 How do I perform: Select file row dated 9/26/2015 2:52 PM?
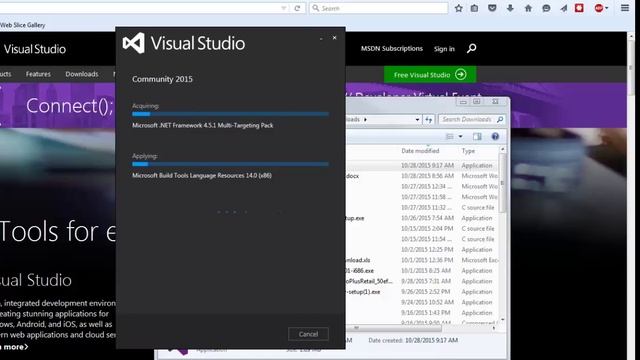coord(422,292)
